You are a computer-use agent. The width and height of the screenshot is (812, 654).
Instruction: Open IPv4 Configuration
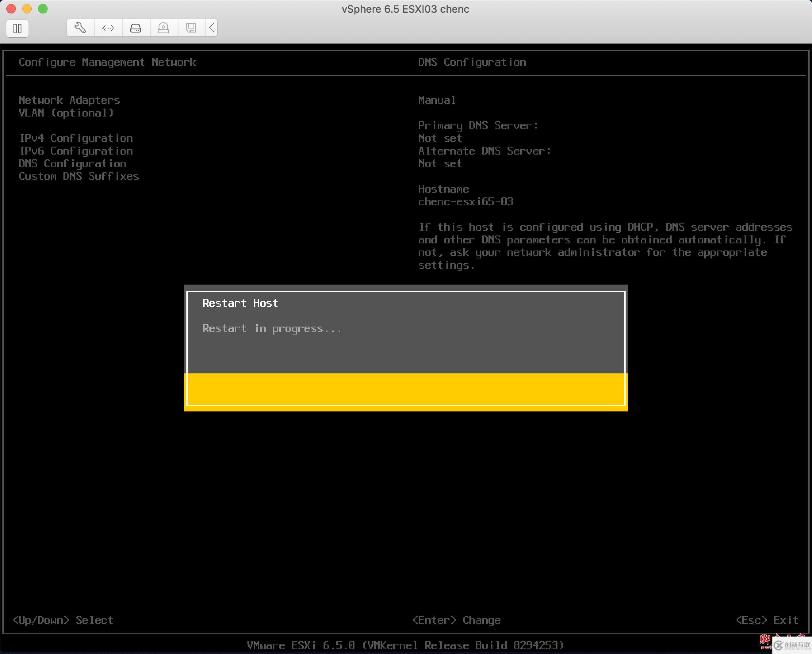click(x=76, y=138)
